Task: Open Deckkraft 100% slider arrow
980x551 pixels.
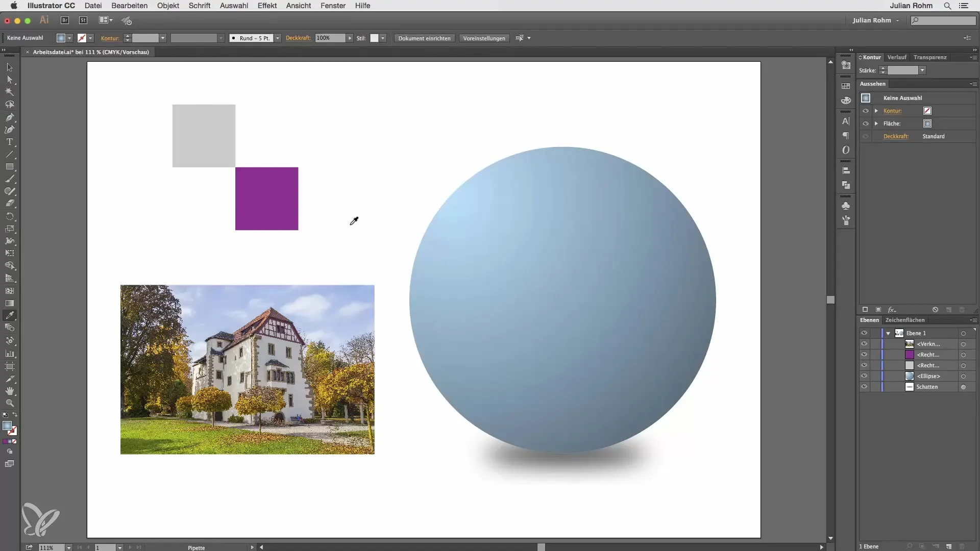Action: pos(350,38)
